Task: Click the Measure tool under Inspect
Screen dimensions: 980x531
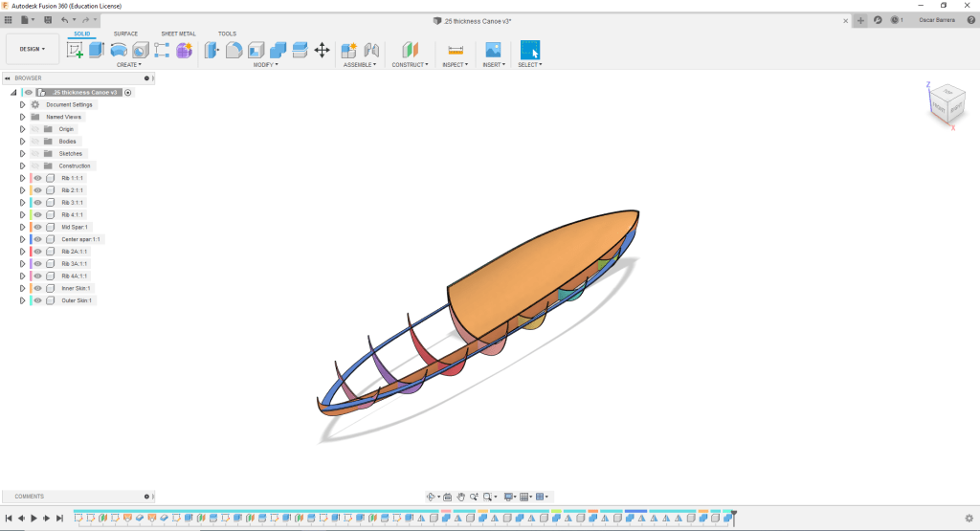Action: click(456, 50)
